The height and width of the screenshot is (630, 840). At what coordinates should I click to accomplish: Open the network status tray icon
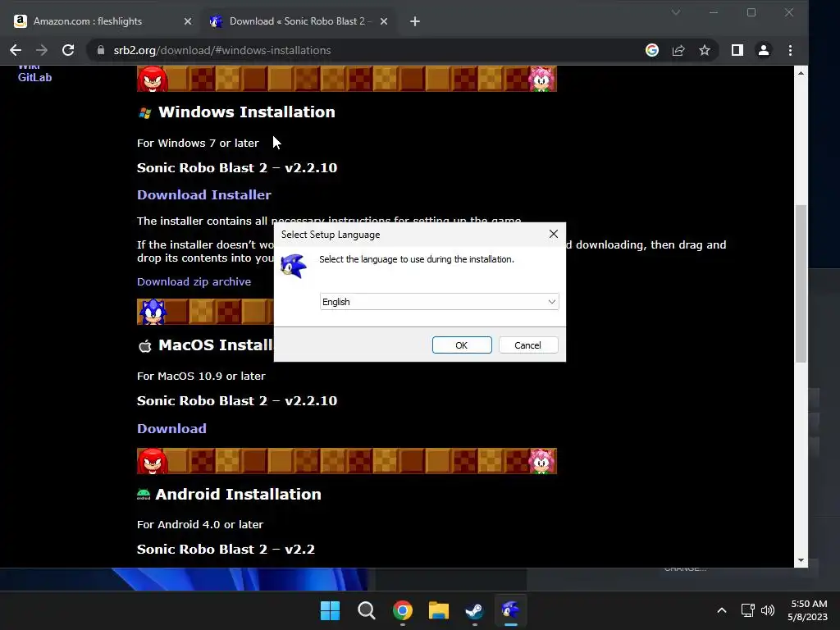[x=748, y=610]
